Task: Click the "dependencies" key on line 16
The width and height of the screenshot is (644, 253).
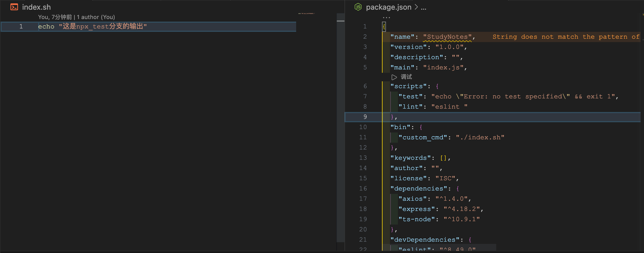Action: point(419,188)
